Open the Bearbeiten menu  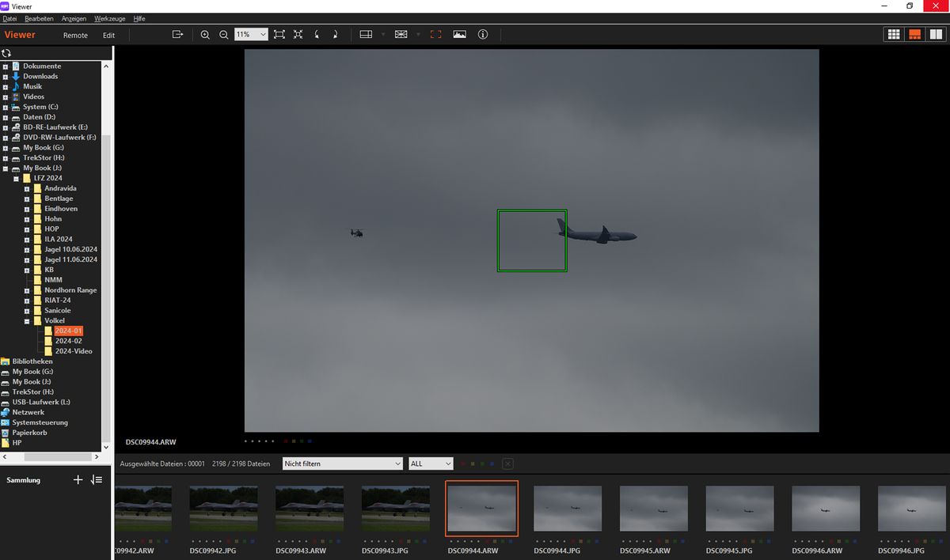(39, 18)
